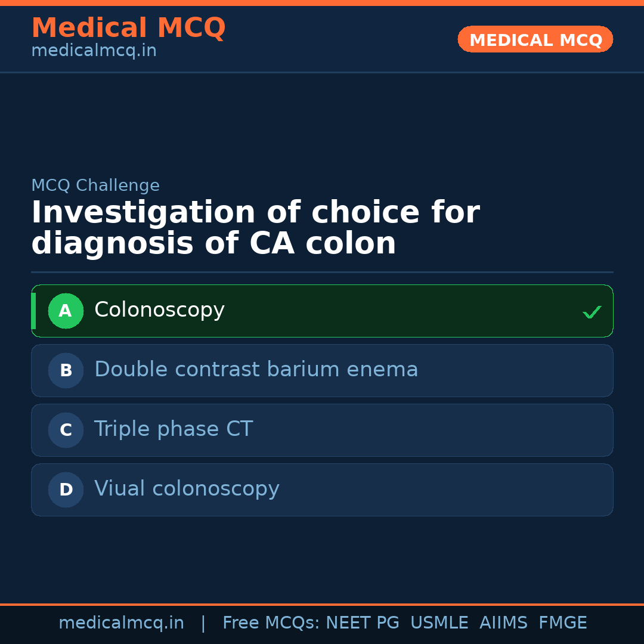Choose Double contrast barium enema option
Screen dimensions: 644x644
[x=322, y=371]
